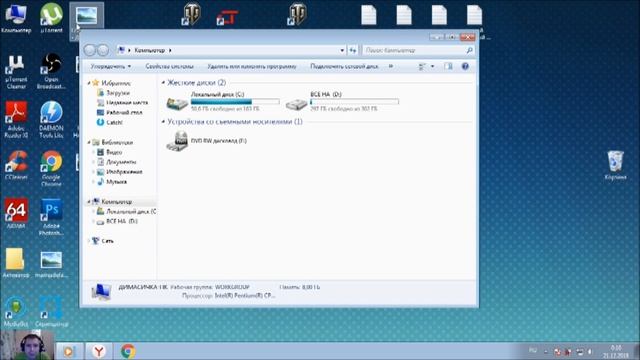Viewport: 640px width, 360px height.
Task: Open the DVD RW drive (F:)
Action: [177, 141]
